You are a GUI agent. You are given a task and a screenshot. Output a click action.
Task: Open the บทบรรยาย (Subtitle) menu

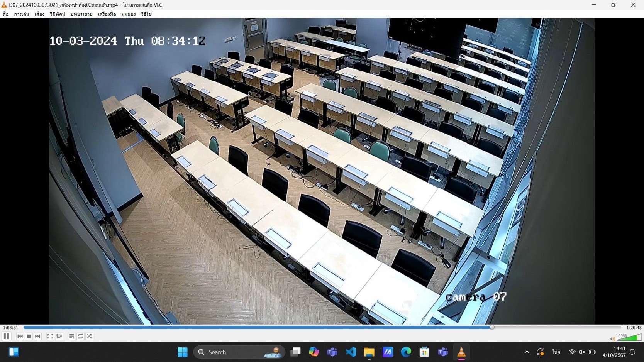(81, 14)
